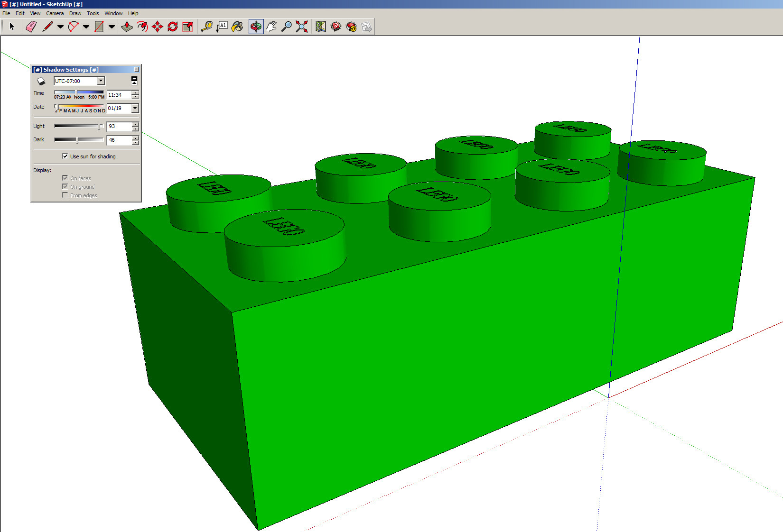Decrease the Dark value with the down spinner
The width and height of the screenshot is (783, 532).
(135, 142)
